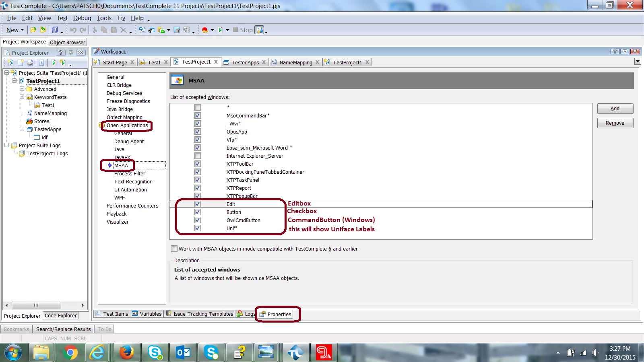
Task: Select NameMapping node in project tree
Action: (50, 113)
